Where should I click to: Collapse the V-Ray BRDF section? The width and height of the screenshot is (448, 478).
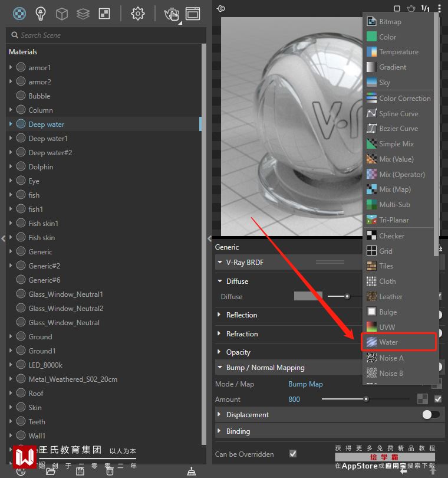(x=220, y=262)
